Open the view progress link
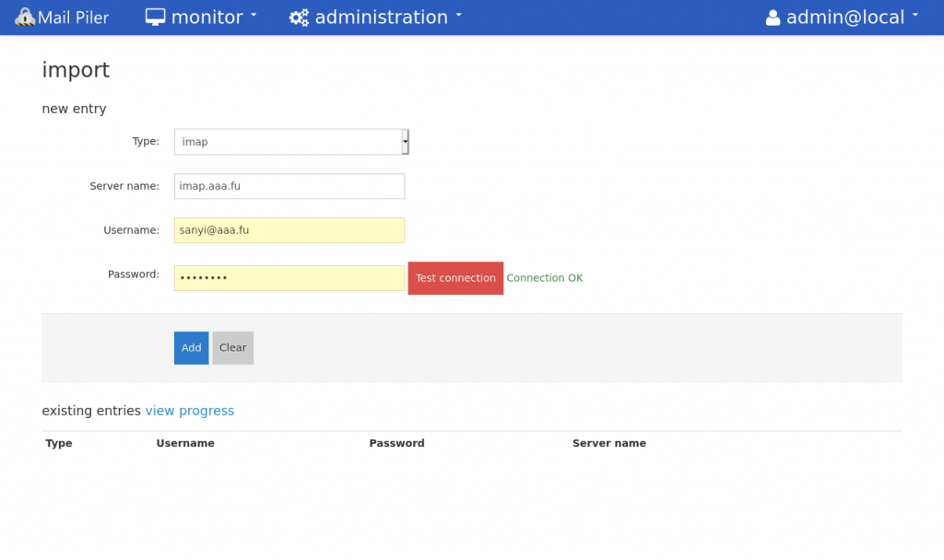This screenshot has width=944, height=560. coord(190,411)
